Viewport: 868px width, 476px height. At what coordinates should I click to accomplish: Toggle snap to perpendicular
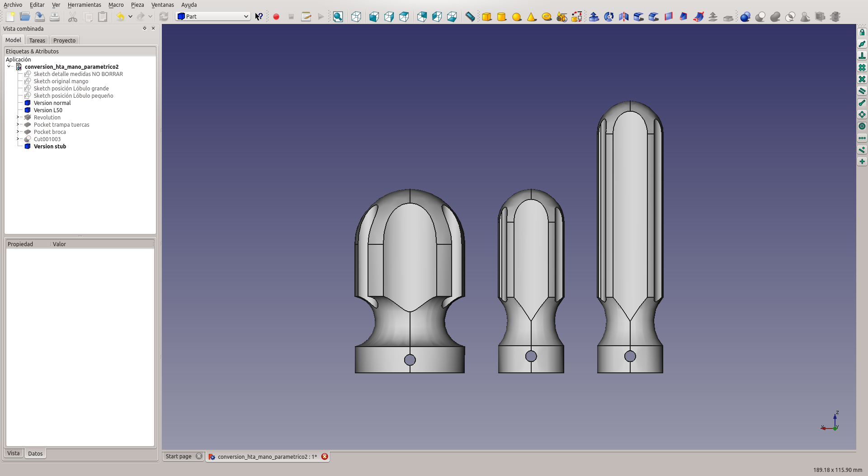pos(862,56)
